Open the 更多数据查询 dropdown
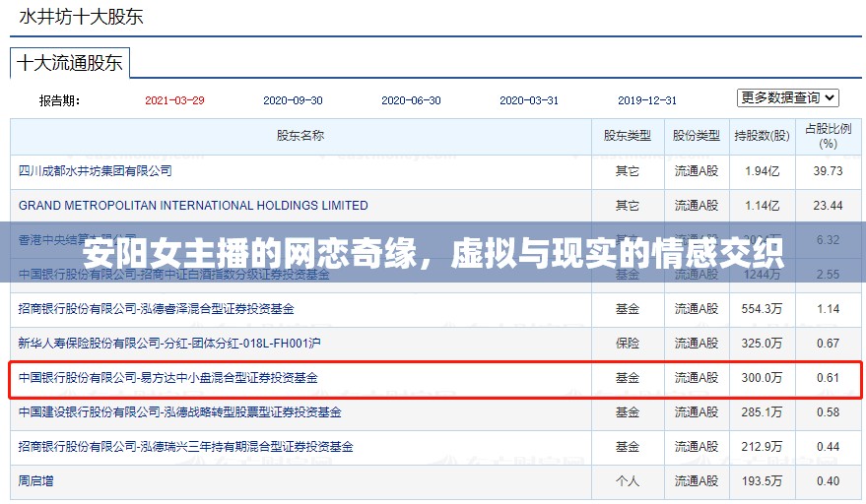This screenshot has width=866, height=504. click(x=787, y=97)
